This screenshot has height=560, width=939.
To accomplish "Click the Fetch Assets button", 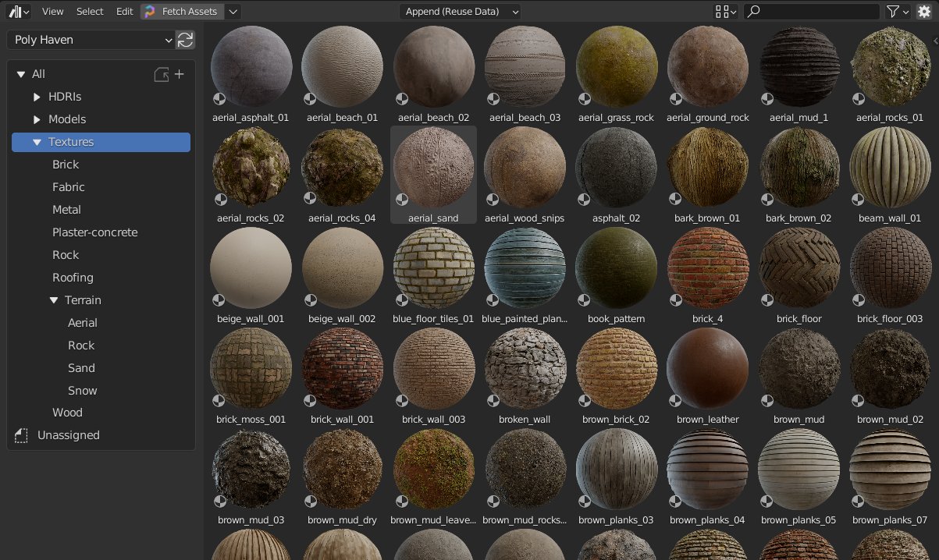I will [182, 12].
